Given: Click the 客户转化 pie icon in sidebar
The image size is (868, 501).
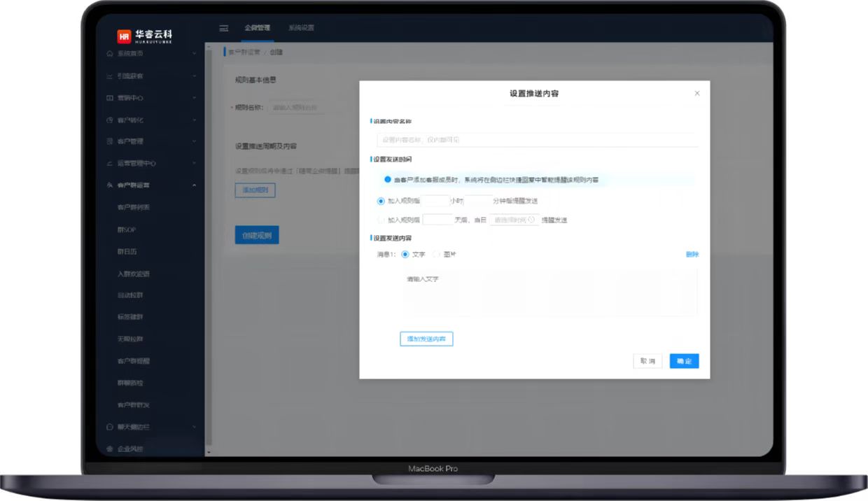Looking at the screenshot, I should [x=110, y=120].
